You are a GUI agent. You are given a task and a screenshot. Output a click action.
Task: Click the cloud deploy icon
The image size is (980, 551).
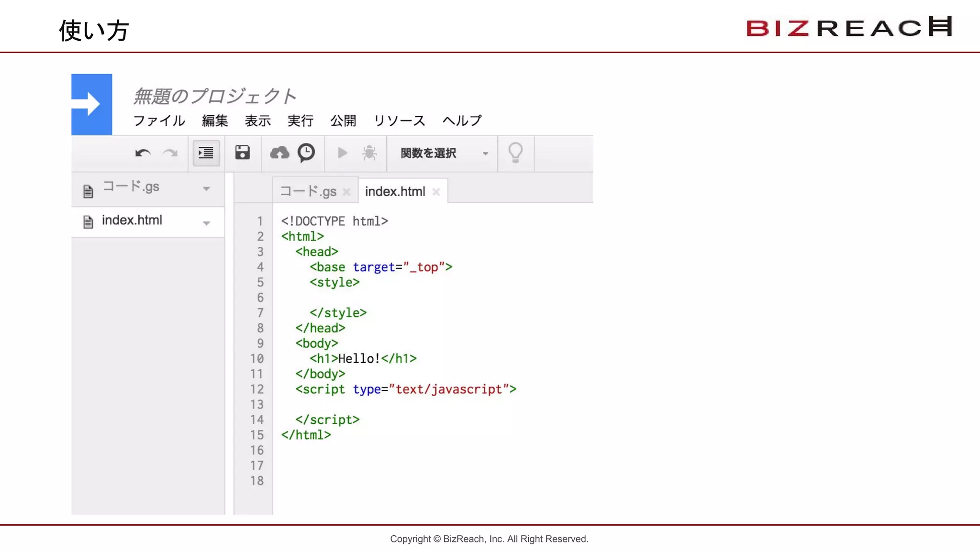click(279, 153)
